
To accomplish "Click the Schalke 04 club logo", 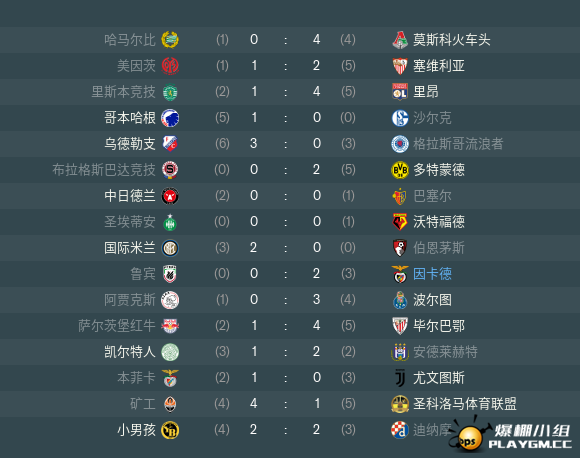I will tap(400, 118).
